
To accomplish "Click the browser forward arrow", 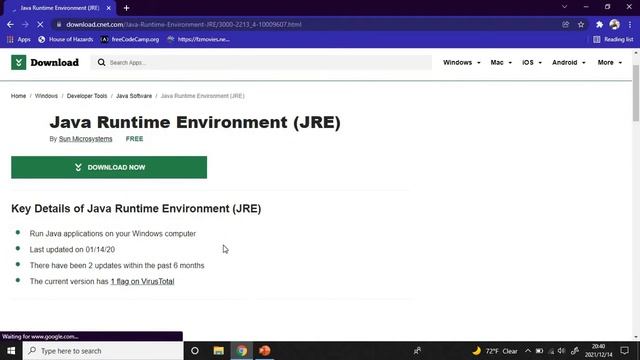I will pos(25,24).
